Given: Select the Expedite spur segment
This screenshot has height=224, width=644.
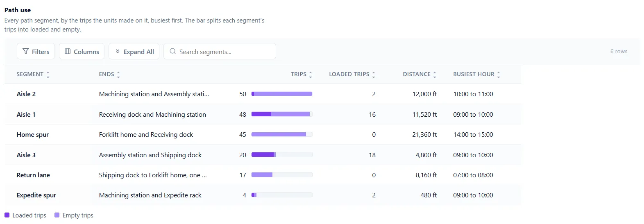Looking at the screenshot, I should click(x=36, y=195).
